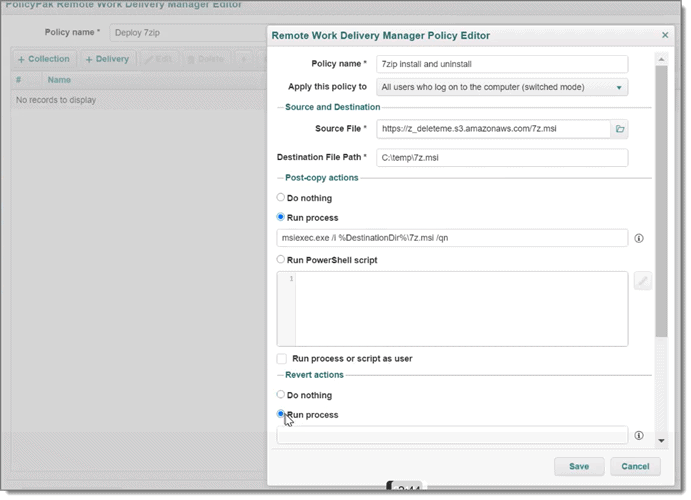
Task: Edit the dialog Policy name field
Action: pos(502,64)
